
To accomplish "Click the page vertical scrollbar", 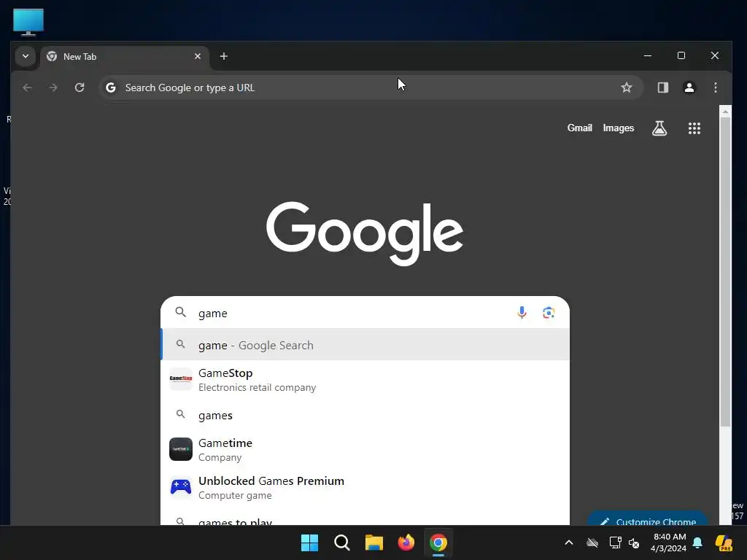I will click(725, 271).
